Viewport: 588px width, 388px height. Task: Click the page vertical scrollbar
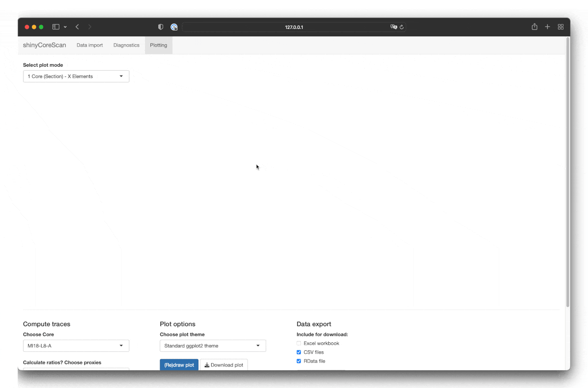[x=568, y=172]
